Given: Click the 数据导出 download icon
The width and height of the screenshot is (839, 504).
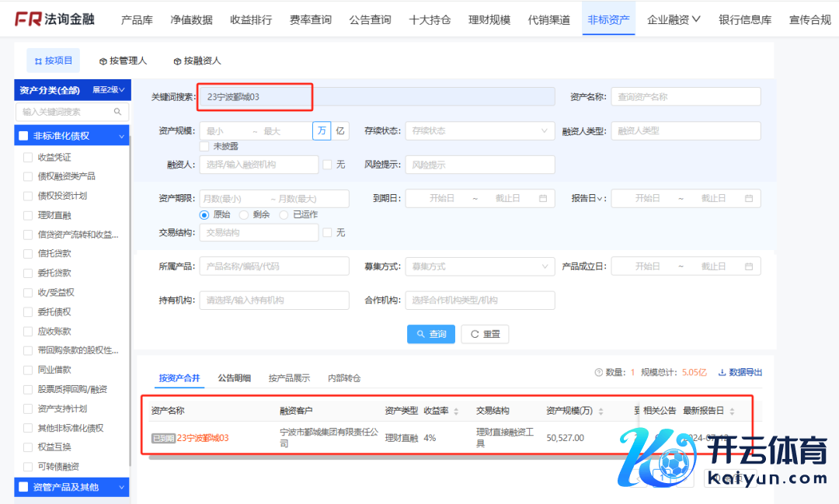Looking at the screenshot, I should point(722,373).
